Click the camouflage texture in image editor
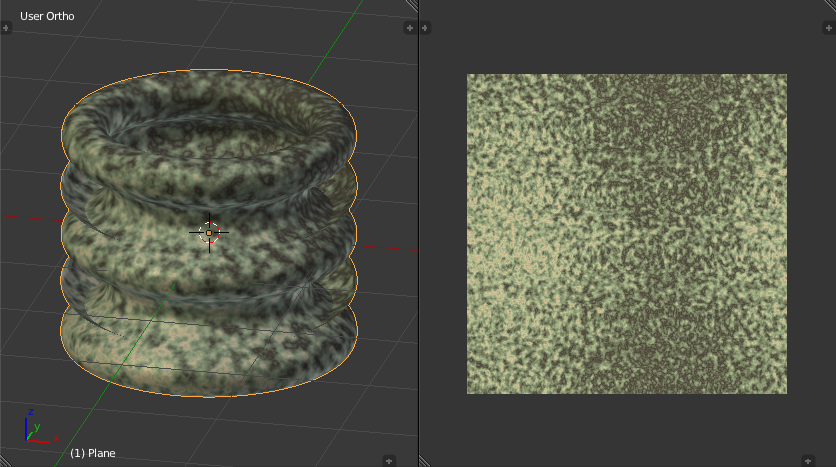Image resolution: width=836 pixels, height=467 pixels. (627, 234)
